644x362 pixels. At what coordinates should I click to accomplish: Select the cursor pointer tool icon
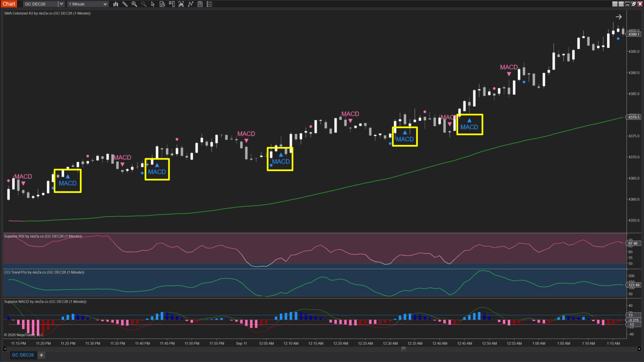(153, 4)
